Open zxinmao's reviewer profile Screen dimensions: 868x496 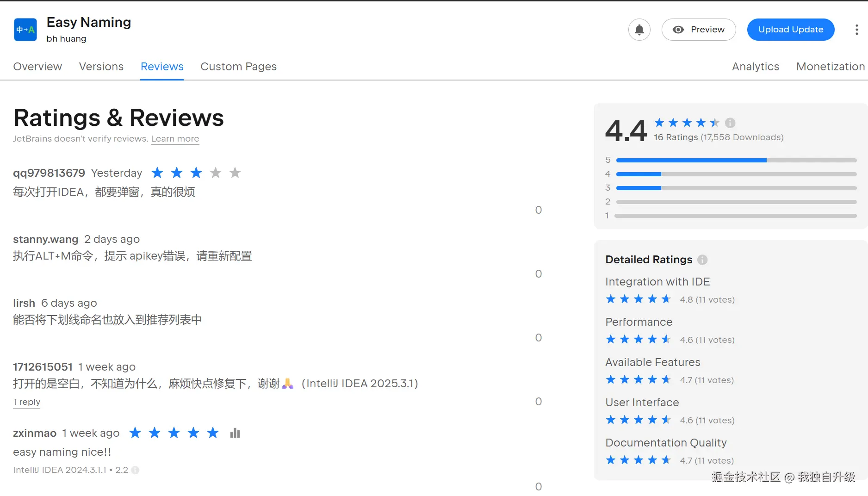tap(35, 433)
